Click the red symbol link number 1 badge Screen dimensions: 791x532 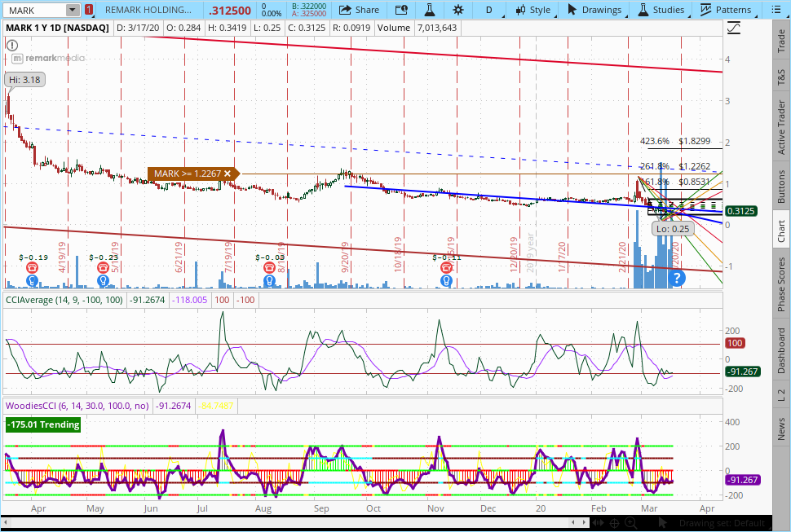pos(89,10)
